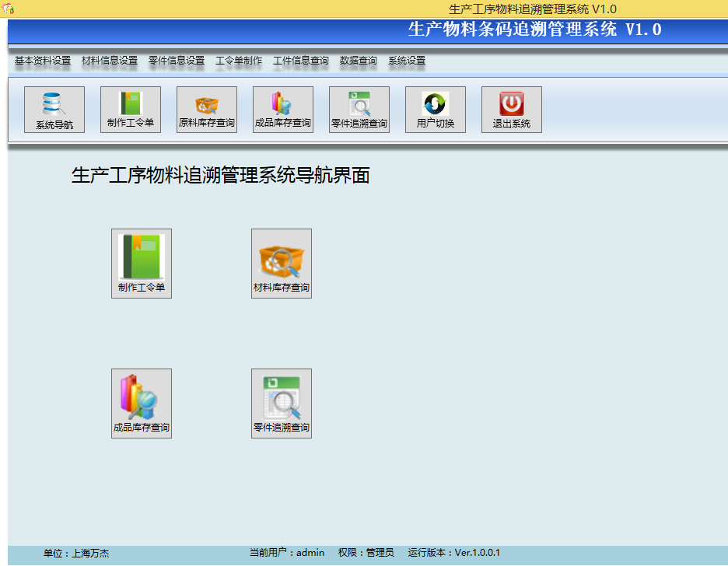Open the 基本资料设置 menu

pyautogui.click(x=43, y=61)
